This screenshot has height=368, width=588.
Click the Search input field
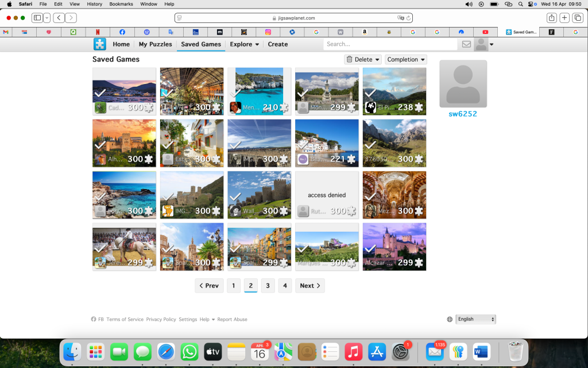(x=390, y=44)
